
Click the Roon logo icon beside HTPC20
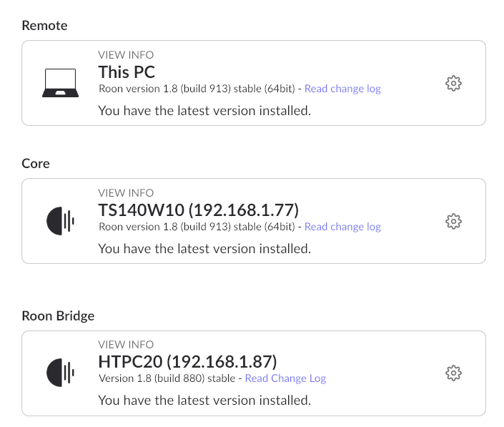click(61, 373)
